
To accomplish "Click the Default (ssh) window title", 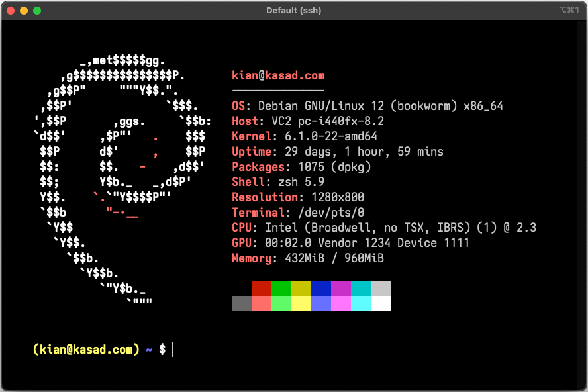I will coord(294,11).
